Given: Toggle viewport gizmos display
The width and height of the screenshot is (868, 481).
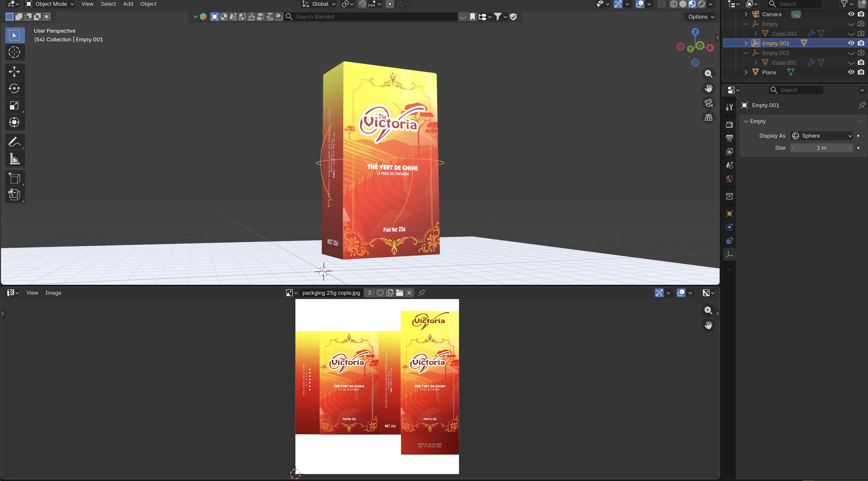Looking at the screenshot, I should click(x=618, y=4).
